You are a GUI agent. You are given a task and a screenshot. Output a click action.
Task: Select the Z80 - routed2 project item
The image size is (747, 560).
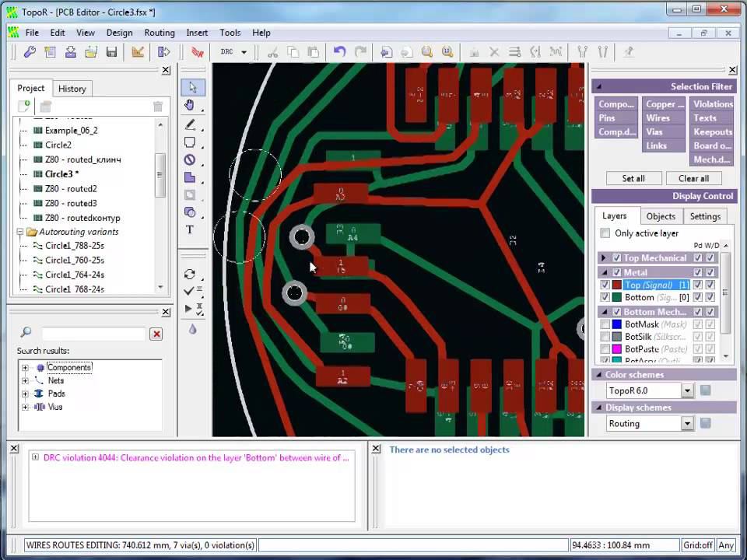[71, 188]
